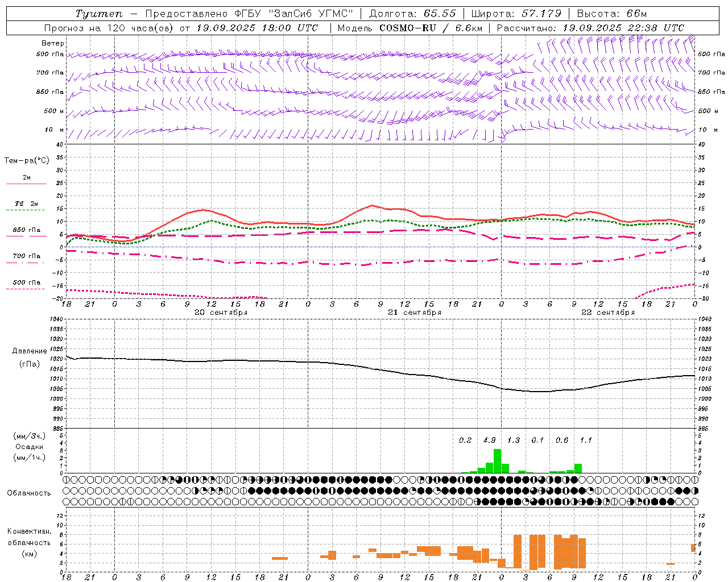Click the elevation value "Высота: 66м"
This screenshot has width=728, height=582.
612,14
